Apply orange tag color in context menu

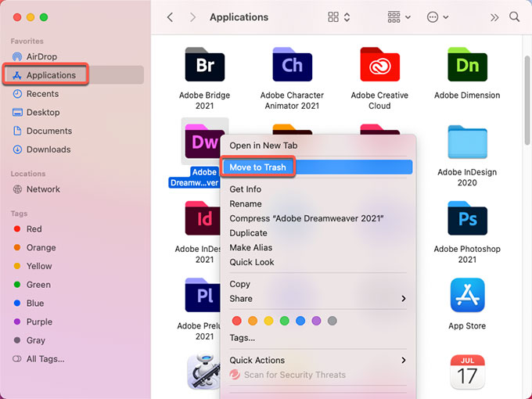[253, 321]
